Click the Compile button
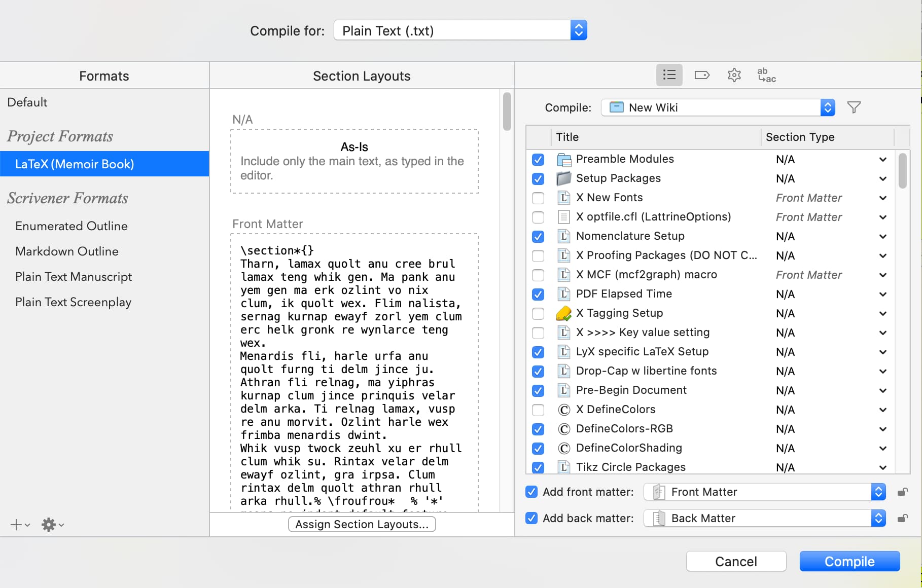922x588 pixels. point(849,561)
